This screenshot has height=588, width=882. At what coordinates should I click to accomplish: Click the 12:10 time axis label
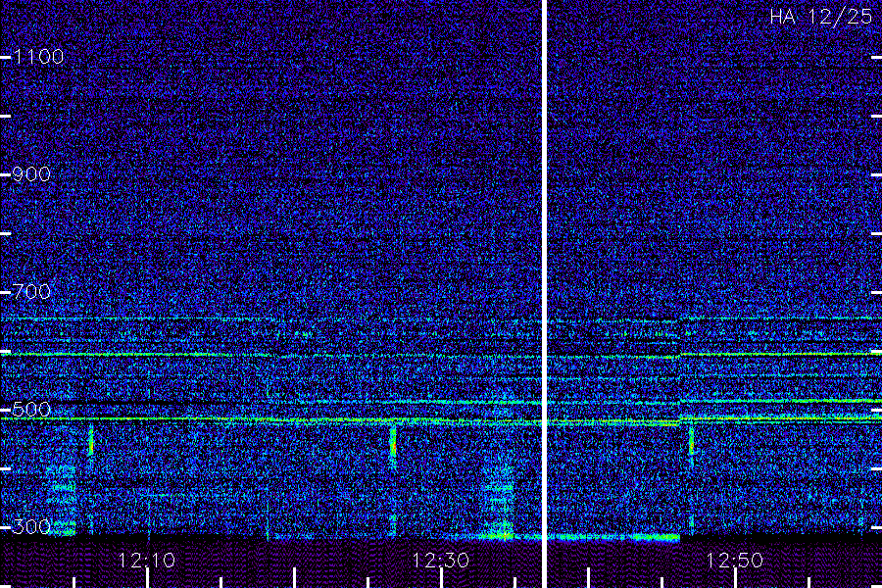(x=147, y=561)
